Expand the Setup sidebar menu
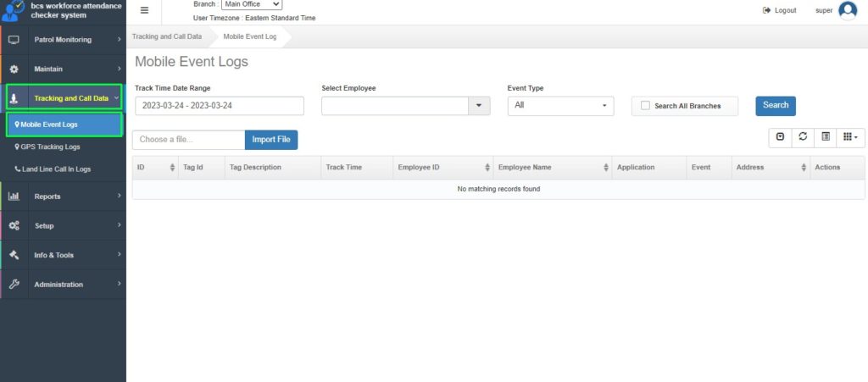This screenshot has height=382, width=868. pos(64,226)
